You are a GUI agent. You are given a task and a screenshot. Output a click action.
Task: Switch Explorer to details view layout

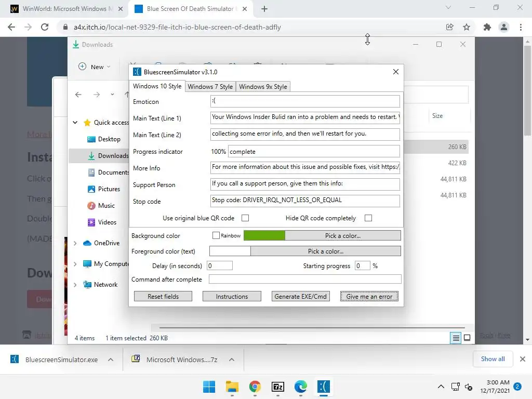pos(456,338)
